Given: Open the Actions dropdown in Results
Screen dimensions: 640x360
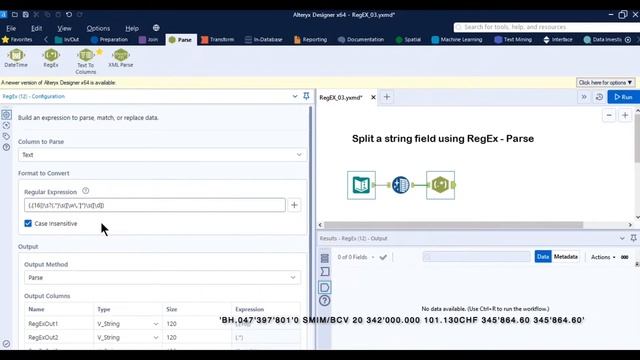Looking at the screenshot, I should (x=603, y=257).
